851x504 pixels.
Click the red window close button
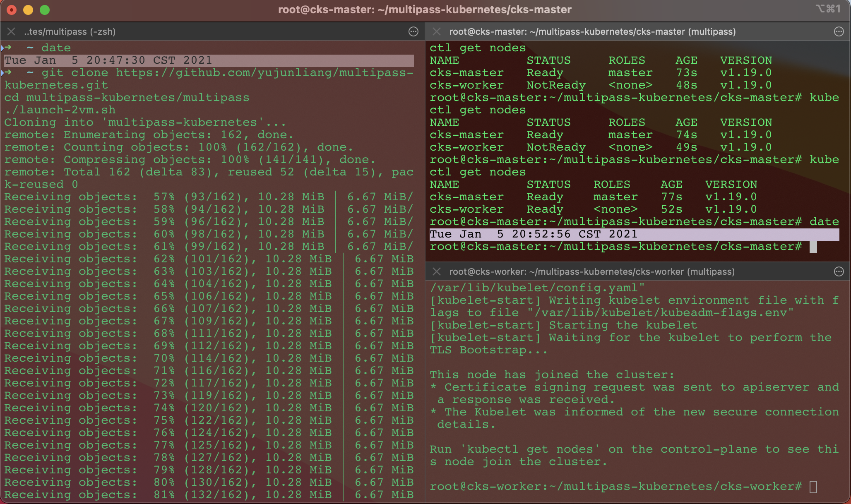[x=12, y=10]
